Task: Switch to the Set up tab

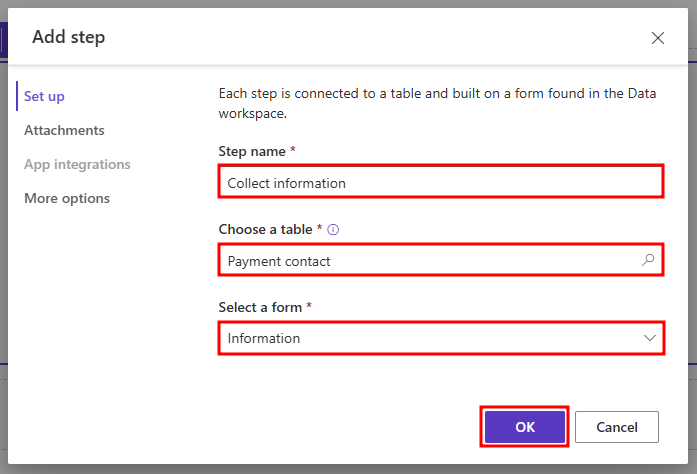Action: coord(45,96)
